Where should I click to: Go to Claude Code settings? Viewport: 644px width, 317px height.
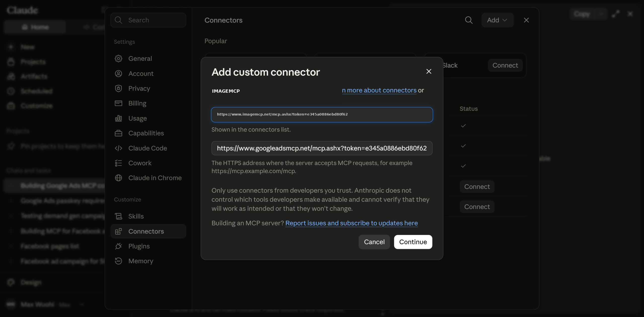(148, 148)
